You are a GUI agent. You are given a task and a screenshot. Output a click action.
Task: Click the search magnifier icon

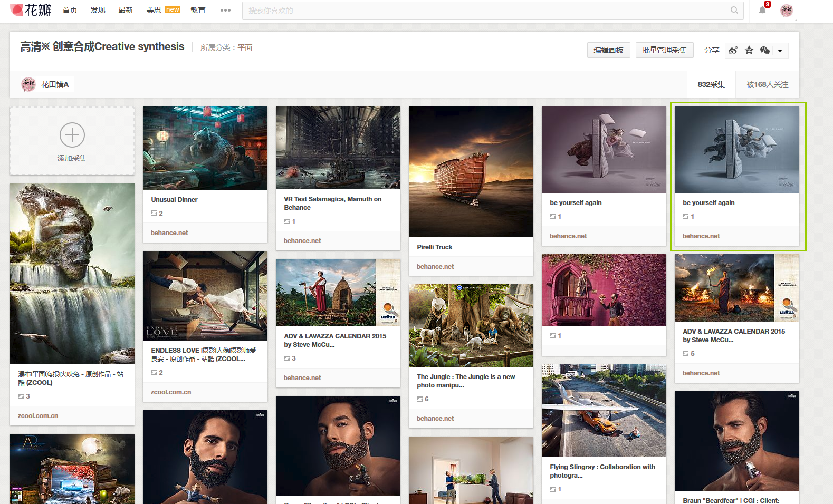pos(734,10)
